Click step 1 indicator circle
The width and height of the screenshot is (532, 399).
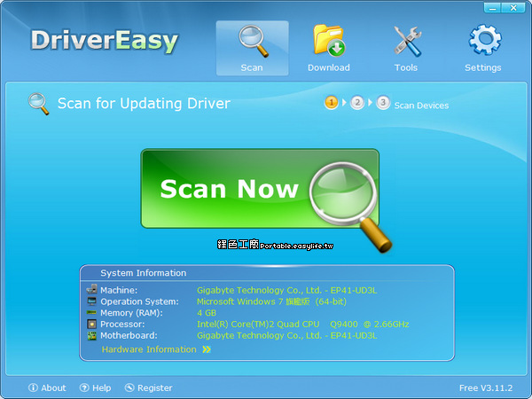point(332,103)
